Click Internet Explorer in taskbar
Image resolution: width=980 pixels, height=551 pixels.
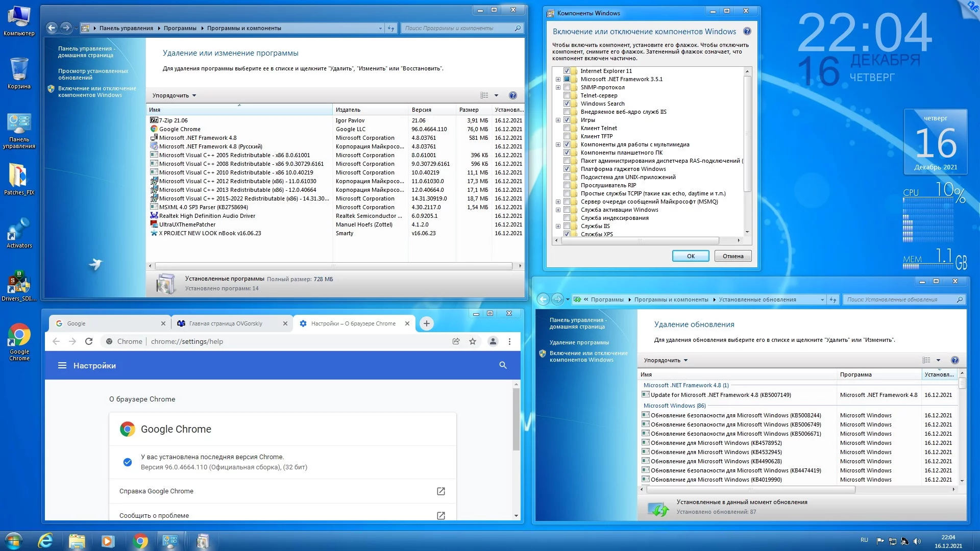(46, 541)
